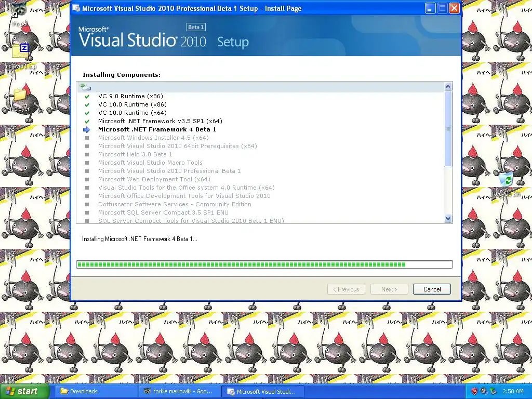532x399 pixels.
Task: Select Microsoft Windows Installer 4.5 (x64) row
Action: pos(153,138)
